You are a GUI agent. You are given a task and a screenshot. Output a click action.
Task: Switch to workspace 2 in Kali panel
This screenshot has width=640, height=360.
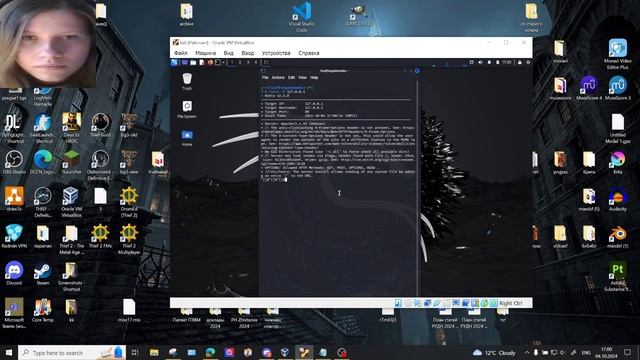(x=240, y=62)
